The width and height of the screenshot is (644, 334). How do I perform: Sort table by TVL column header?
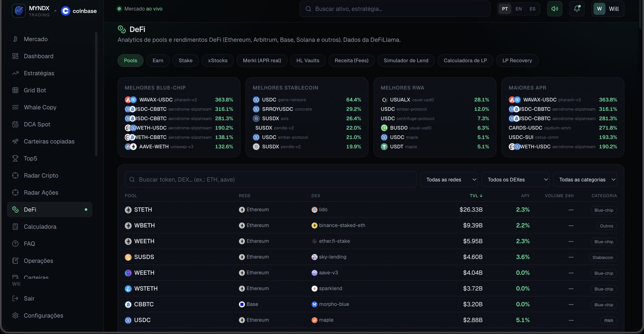[476, 196]
